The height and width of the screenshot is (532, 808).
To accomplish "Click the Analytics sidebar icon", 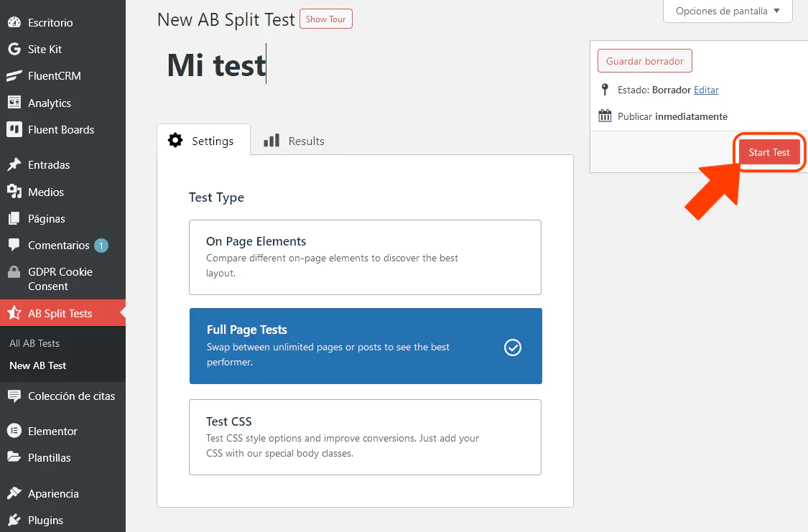I will (x=14, y=103).
